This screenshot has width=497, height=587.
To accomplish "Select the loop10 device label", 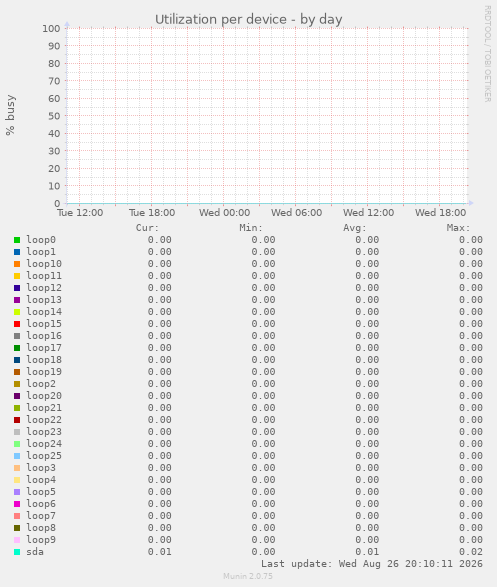I will click(x=44, y=264).
